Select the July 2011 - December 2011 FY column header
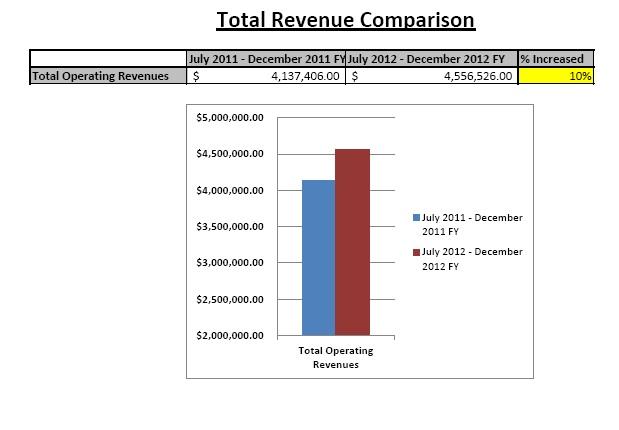The image size is (619, 430). point(266,59)
